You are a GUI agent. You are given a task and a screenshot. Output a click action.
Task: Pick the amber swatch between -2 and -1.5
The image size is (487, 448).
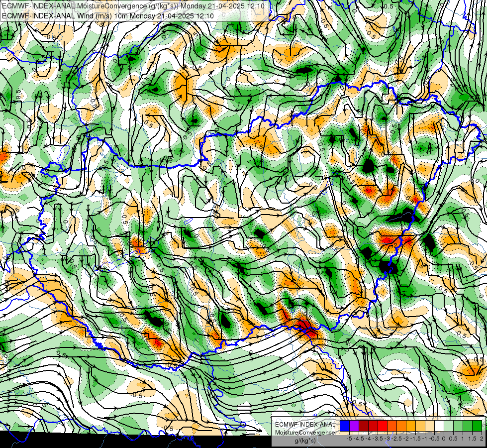[x=411, y=426]
